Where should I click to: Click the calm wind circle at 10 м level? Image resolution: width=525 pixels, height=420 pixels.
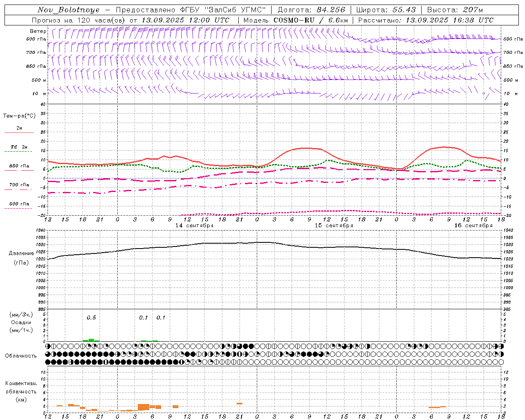pos(484,94)
